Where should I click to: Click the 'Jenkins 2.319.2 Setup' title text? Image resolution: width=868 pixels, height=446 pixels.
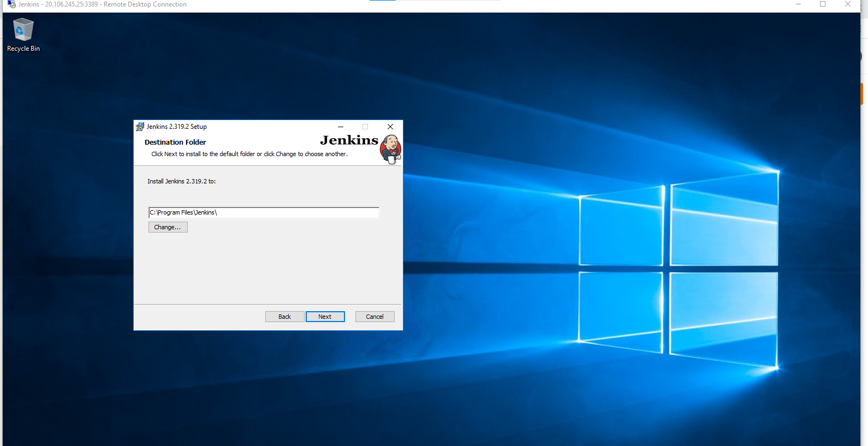(177, 127)
